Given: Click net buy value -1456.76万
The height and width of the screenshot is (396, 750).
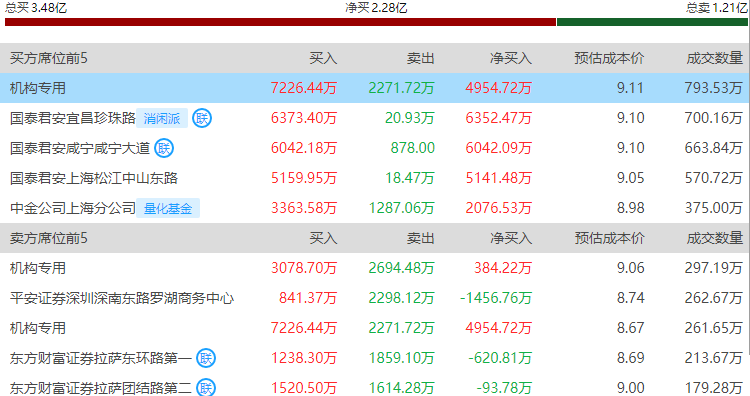Looking at the screenshot, I should (496, 298).
